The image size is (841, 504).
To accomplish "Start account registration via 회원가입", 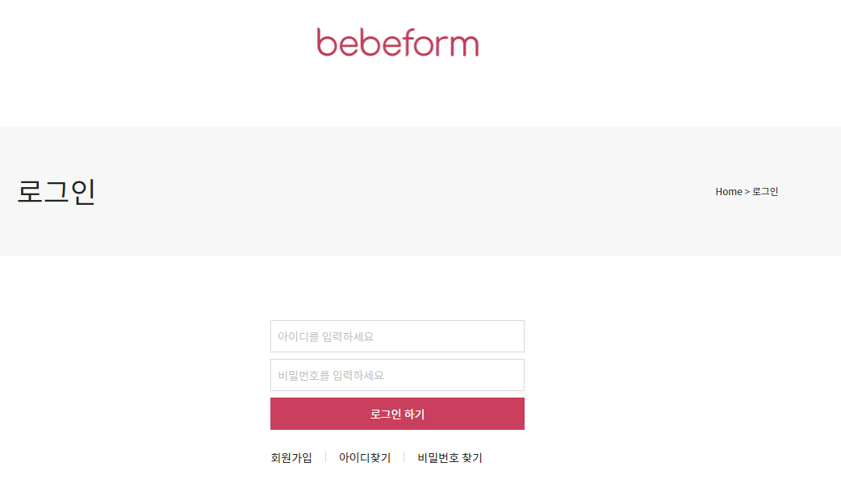I will 291,456.
